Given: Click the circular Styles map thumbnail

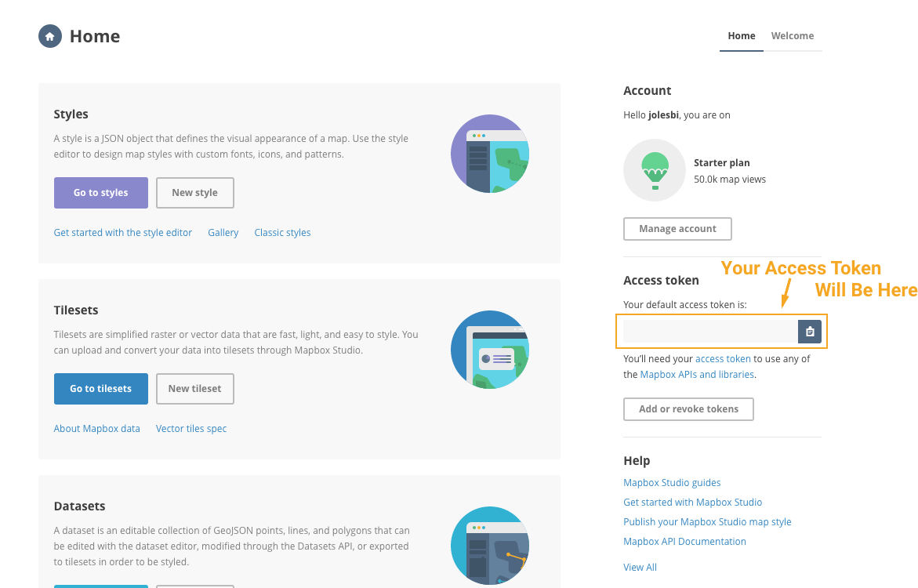Looking at the screenshot, I should (489, 154).
